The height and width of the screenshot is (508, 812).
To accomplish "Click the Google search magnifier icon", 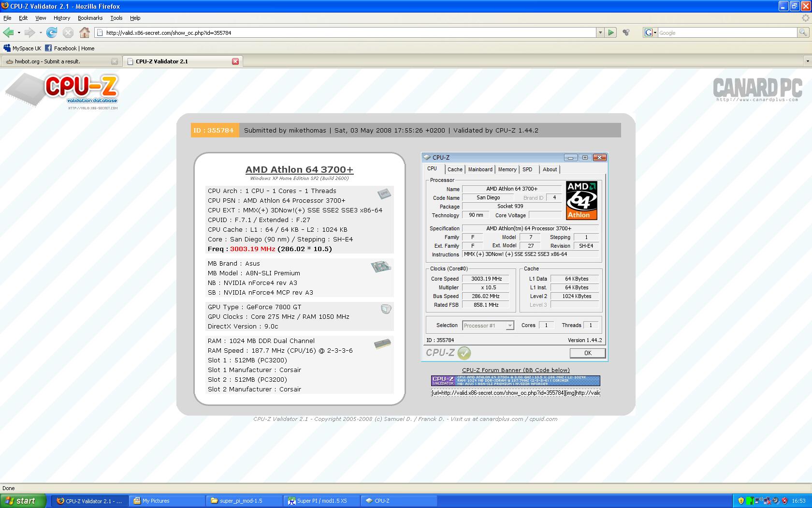I will 803,32.
